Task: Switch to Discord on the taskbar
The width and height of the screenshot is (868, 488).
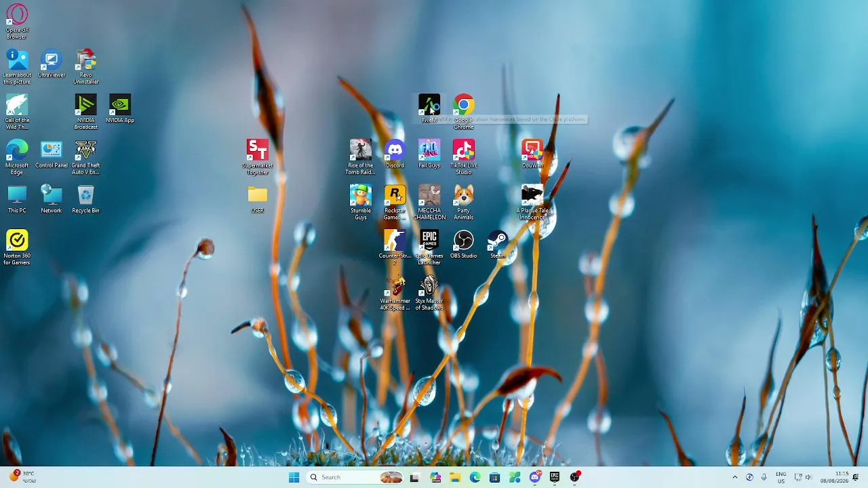Action: (535, 477)
